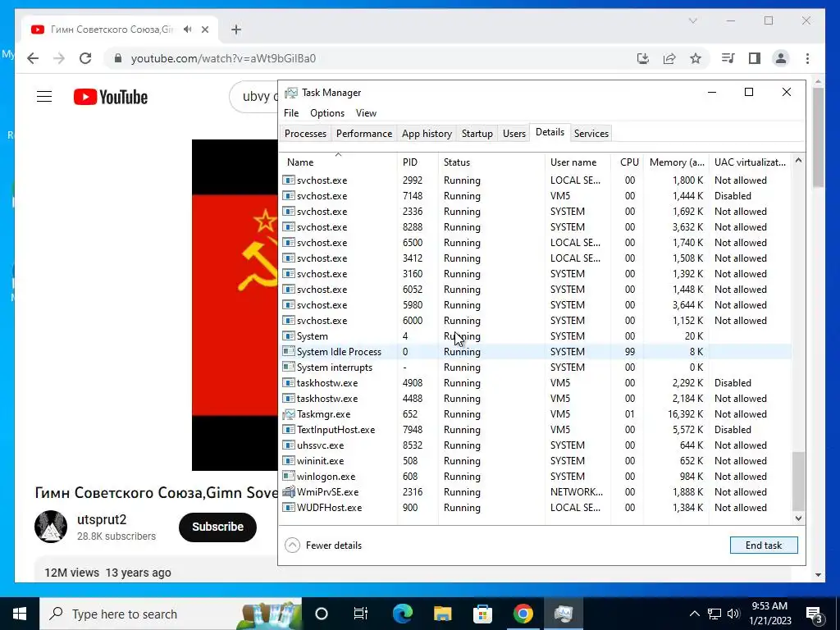Select the WUDFHost.exe process row

pyautogui.click(x=536, y=507)
